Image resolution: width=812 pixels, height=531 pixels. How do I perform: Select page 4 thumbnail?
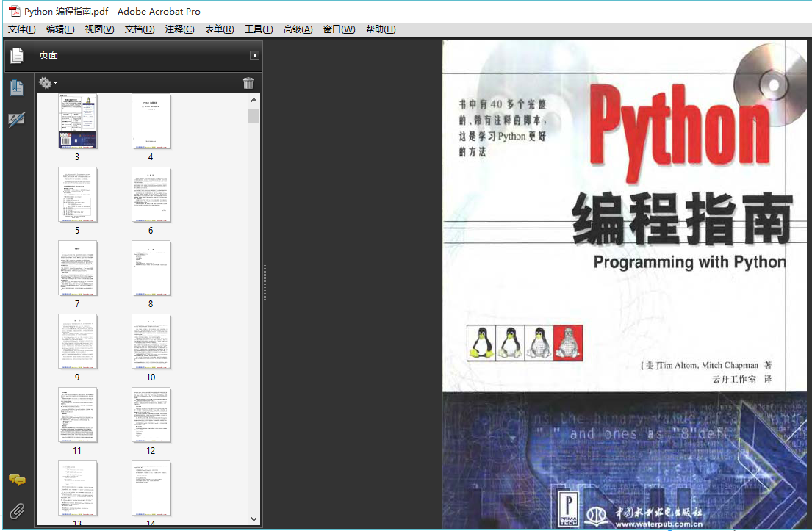pos(151,122)
